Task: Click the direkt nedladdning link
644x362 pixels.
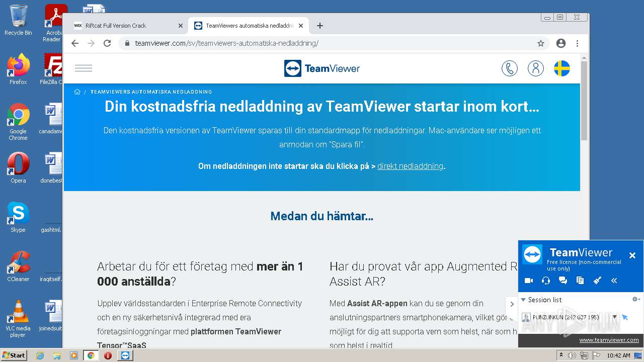Action: pyautogui.click(x=410, y=166)
